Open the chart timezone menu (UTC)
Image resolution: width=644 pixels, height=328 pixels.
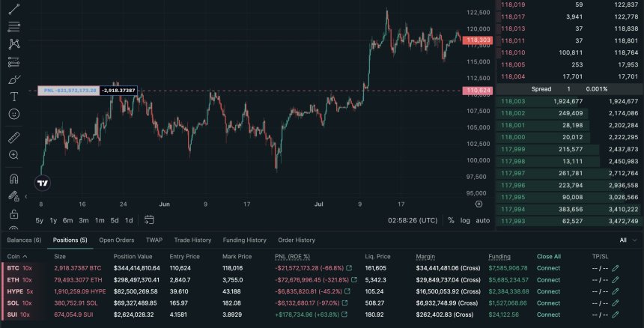click(413, 220)
